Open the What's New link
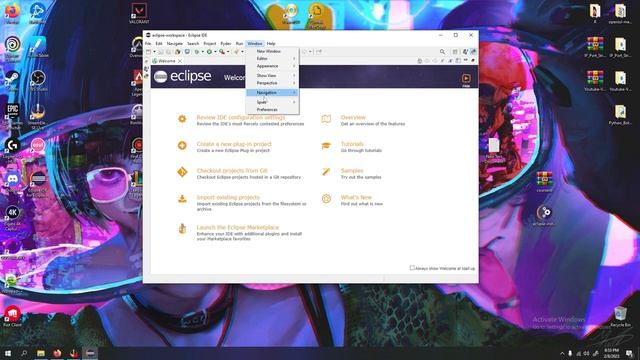The width and height of the screenshot is (640, 360). pos(356,197)
